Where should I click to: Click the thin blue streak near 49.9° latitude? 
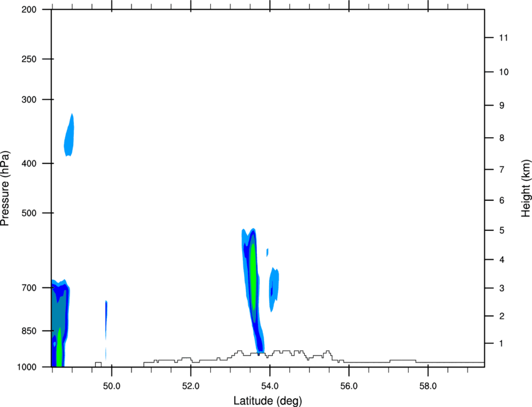pos(106,319)
